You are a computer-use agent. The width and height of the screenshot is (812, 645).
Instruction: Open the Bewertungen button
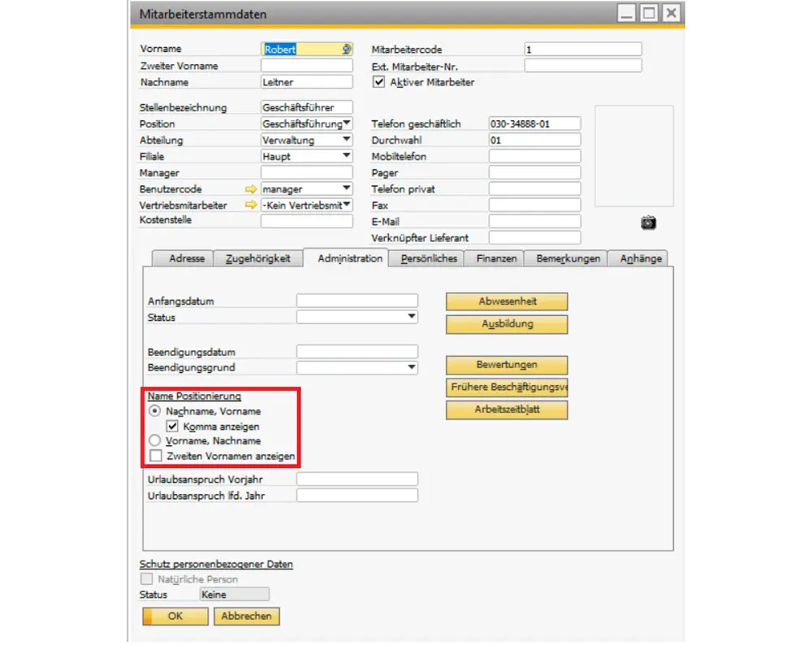point(507,365)
